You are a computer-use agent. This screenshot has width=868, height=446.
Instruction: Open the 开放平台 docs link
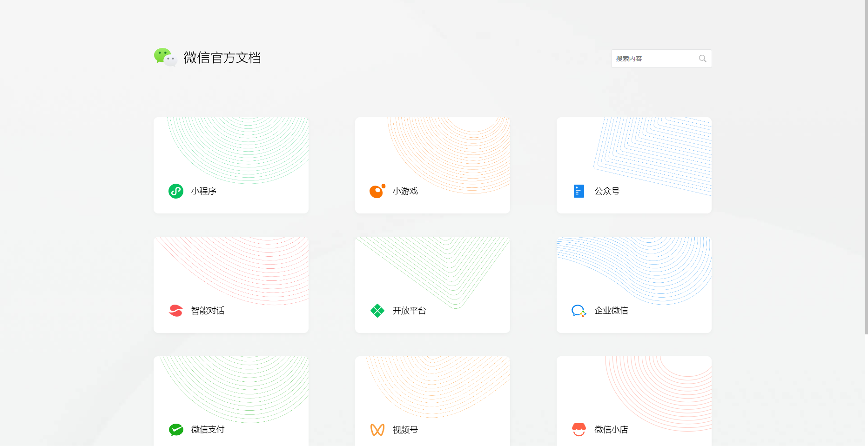pos(410,311)
